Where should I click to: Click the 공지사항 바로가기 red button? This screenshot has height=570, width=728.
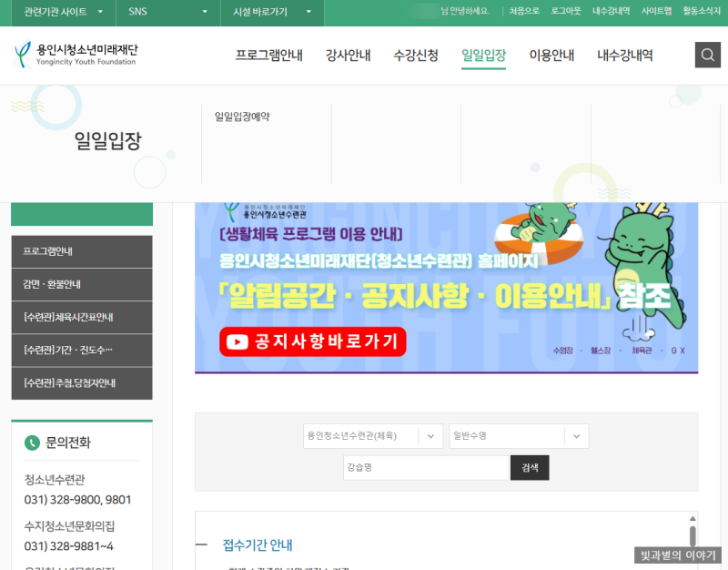click(x=312, y=341)
